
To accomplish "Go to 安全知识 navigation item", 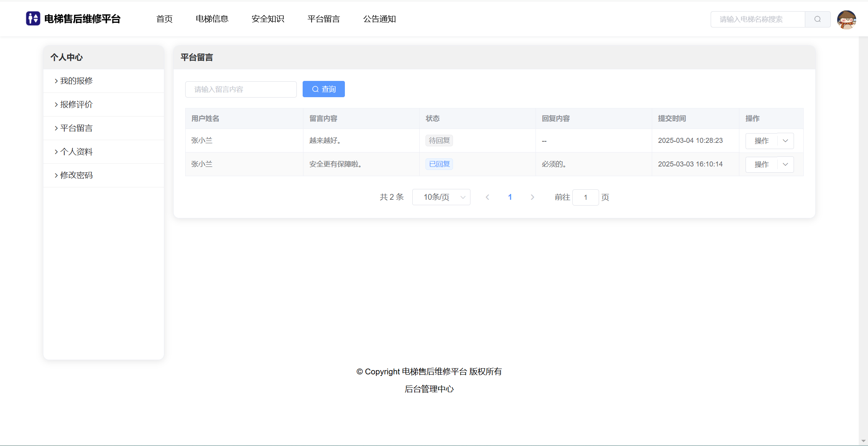I will [268, 19].
